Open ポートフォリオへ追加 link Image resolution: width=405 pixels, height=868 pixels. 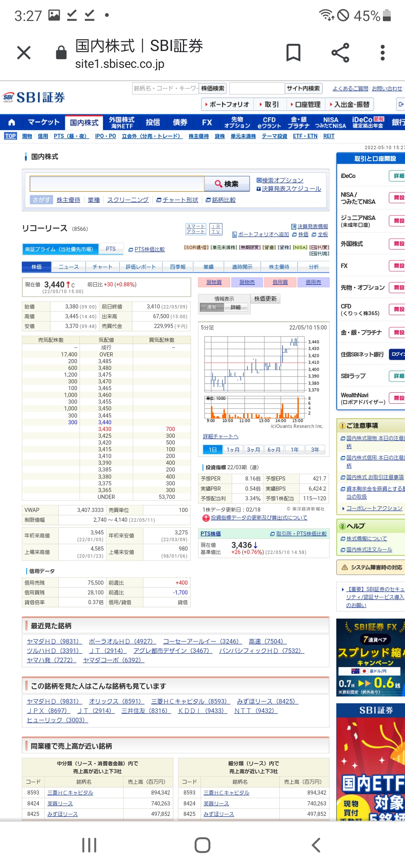pyautogui.click(x=263, y=234)
